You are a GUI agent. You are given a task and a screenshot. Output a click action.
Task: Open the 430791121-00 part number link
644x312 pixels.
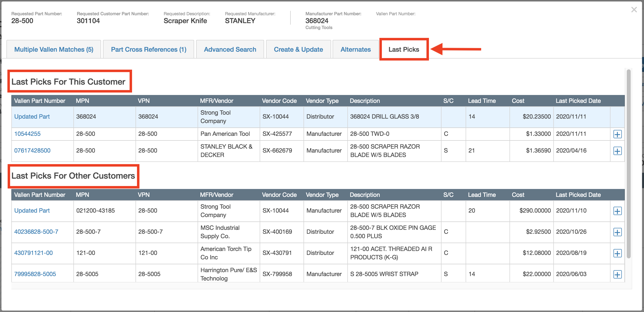[x=33, y=253]
